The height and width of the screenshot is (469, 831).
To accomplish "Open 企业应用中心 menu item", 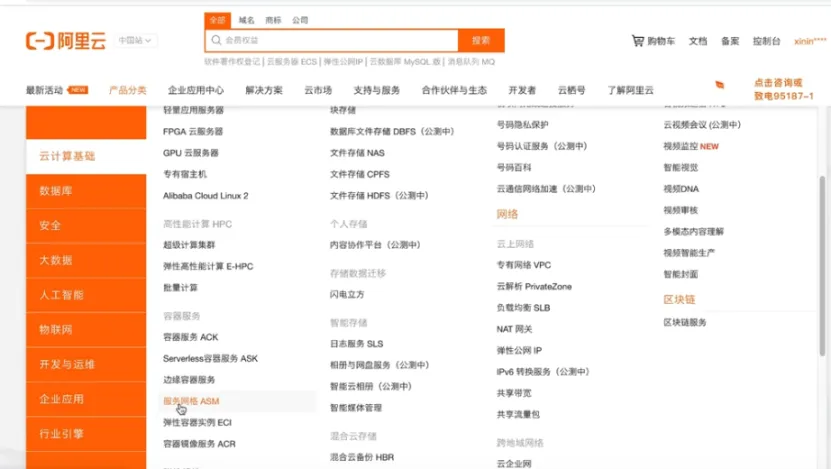I will (x=196, y=90).
